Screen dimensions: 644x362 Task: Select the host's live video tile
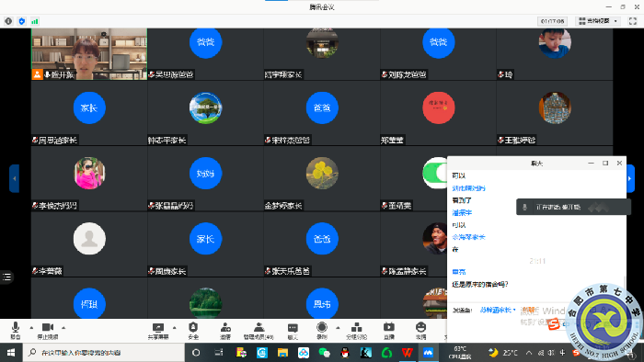[89, 54]
